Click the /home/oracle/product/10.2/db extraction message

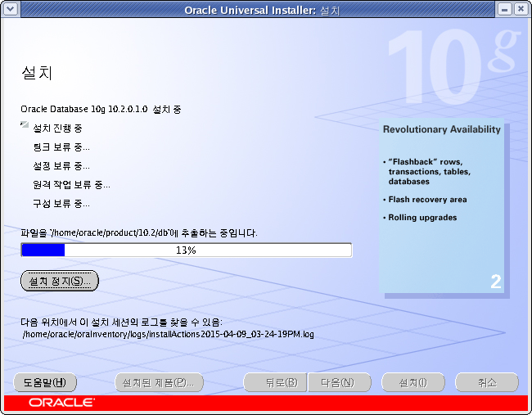click(139, 233)
